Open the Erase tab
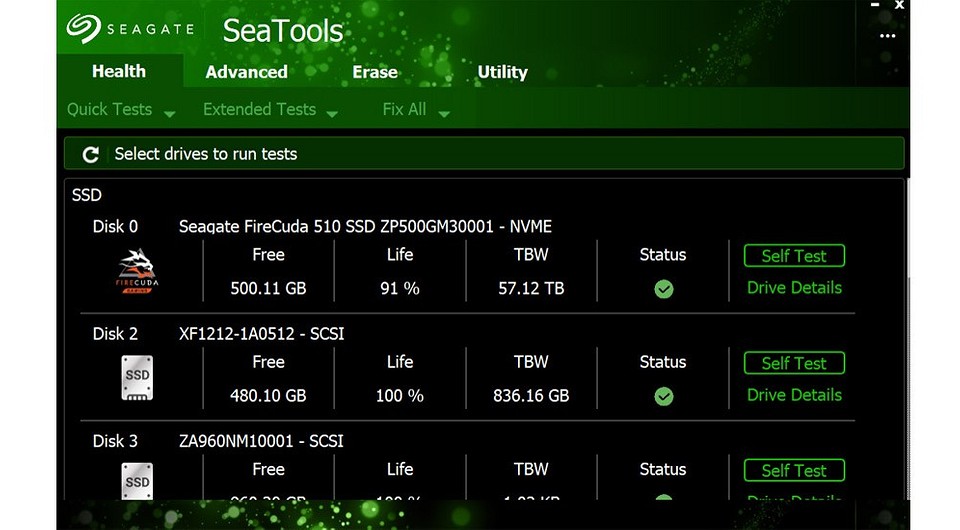The image size is (960, 530). click(x=375, y=72)
